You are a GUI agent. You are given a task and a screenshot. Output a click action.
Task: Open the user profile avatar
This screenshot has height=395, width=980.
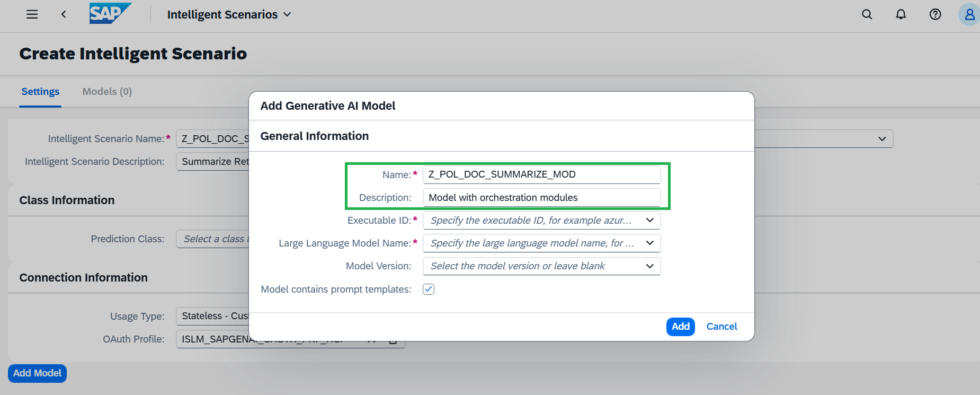969,14
